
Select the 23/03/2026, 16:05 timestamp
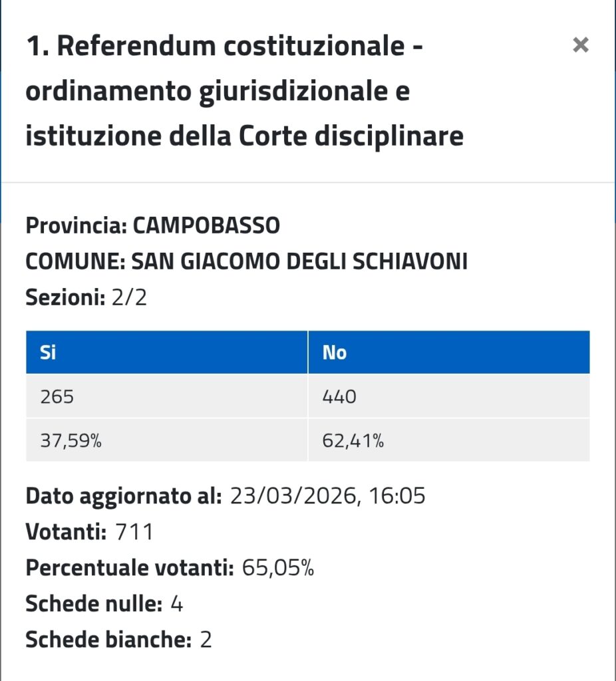(327, 497)
